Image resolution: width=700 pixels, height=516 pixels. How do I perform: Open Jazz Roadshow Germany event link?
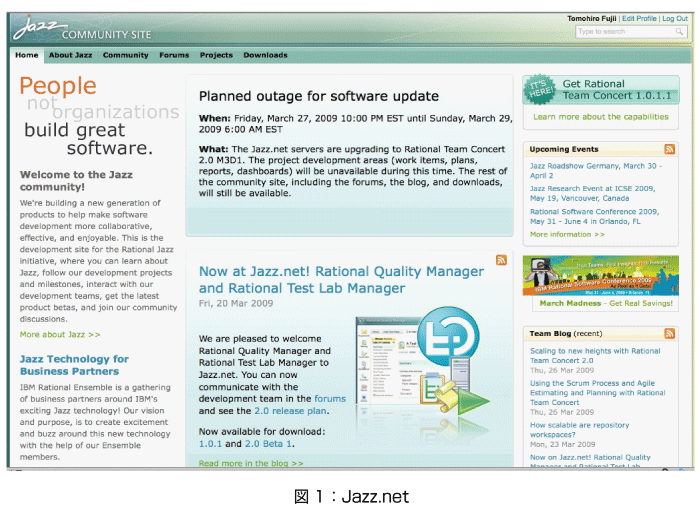pyautogui.click(x=596, y=171)
